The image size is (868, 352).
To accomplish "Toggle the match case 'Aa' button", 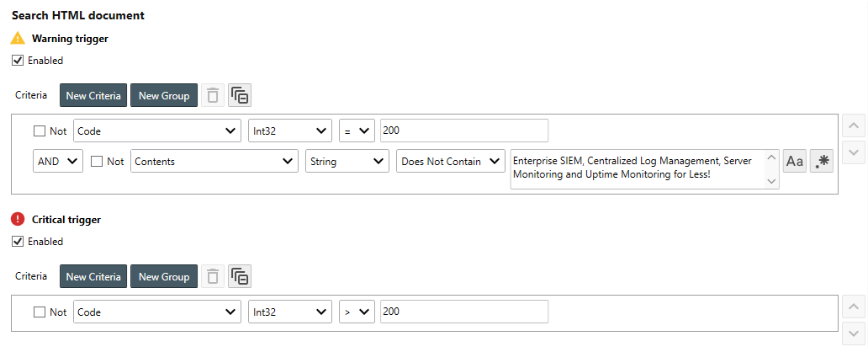I will pyautogui.click(x=794, y=162).
